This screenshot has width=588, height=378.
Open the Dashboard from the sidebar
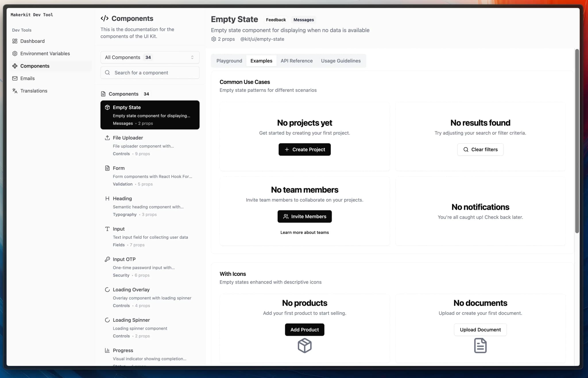pyautogui.click(x=32, y=41)
